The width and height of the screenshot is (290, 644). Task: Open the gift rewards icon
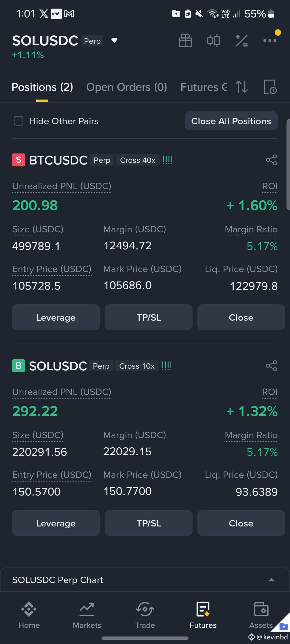(x=185, y=41)
